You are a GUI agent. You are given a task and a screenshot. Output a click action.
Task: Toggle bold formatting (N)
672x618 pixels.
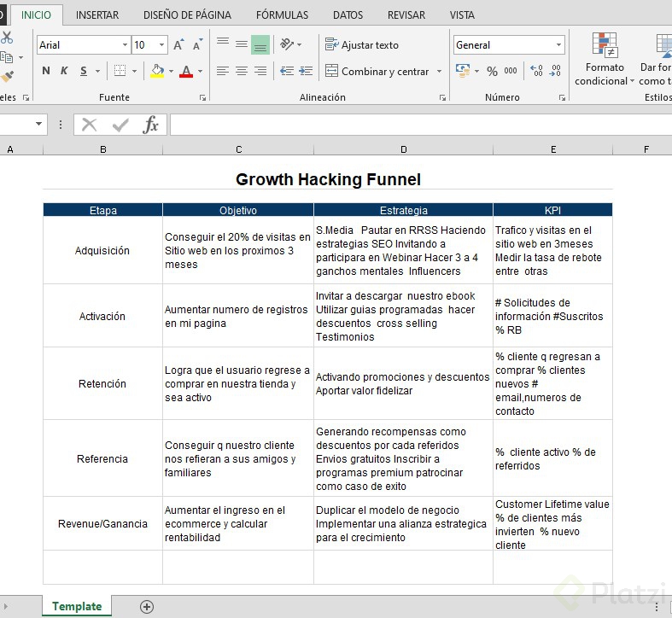46,72
